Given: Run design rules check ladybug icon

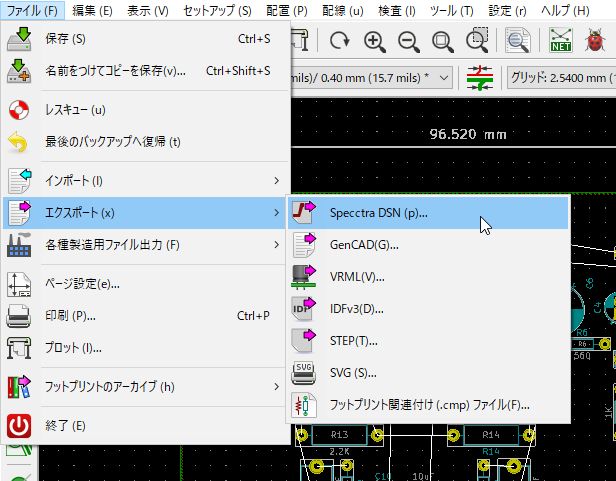Looking at the screenshot, I should coord(596,41).
